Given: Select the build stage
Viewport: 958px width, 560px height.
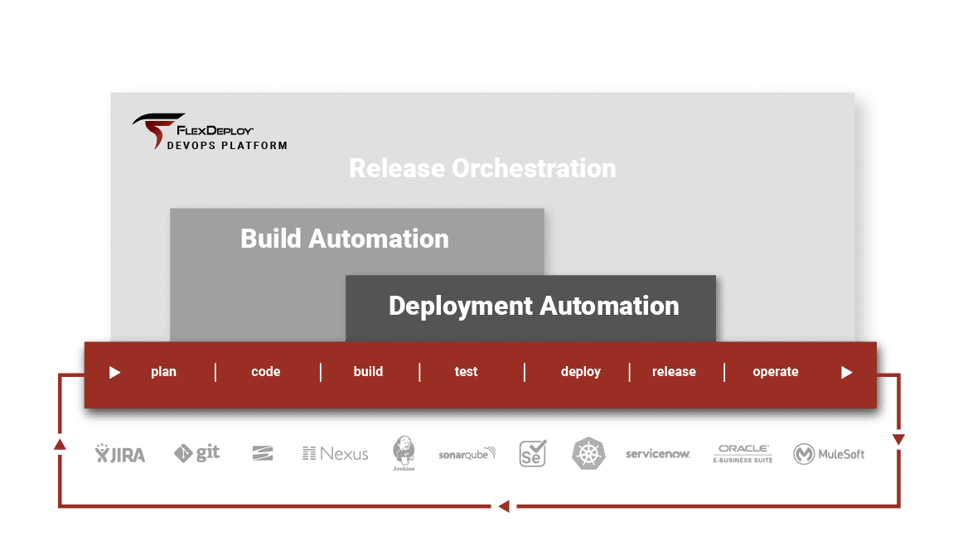Looking at the screenshot, I should click(369, 372).
